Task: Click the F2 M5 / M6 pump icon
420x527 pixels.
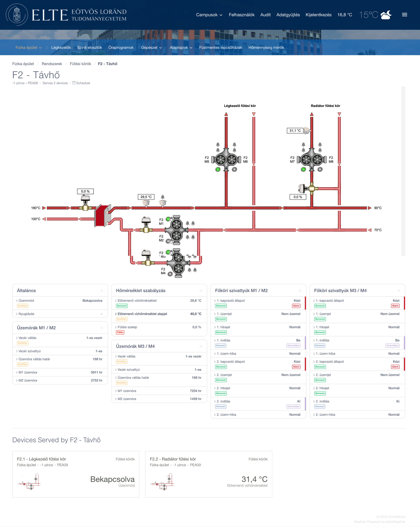Action: (x=226, y=160)
